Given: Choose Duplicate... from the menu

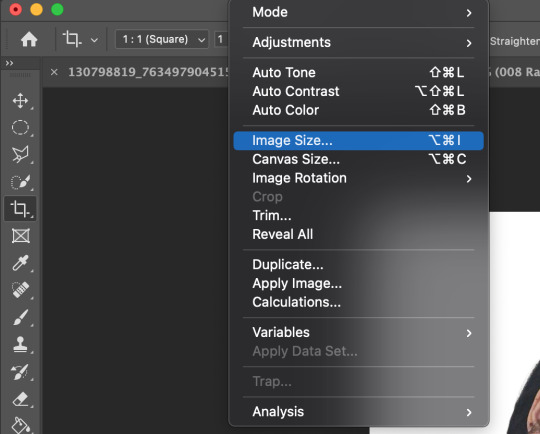Looking at the screenshot, I should point(359,265).
